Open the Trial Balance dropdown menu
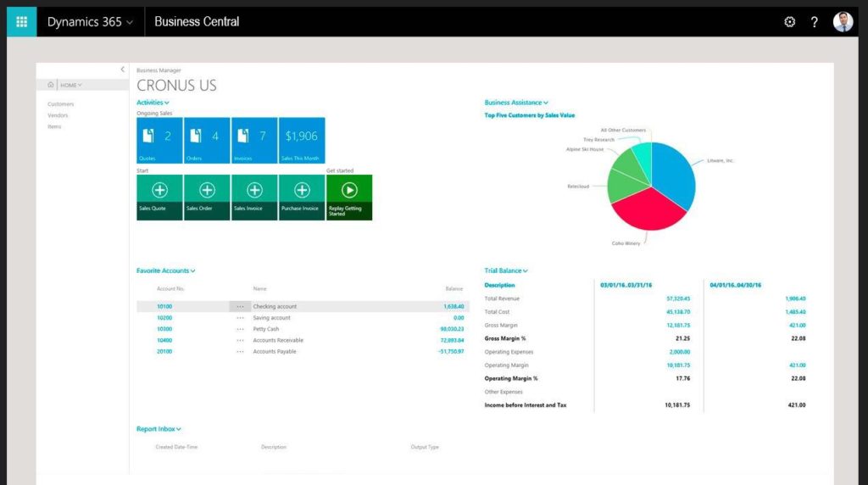This screenshot has height=485, width=868. pos(506,271)
